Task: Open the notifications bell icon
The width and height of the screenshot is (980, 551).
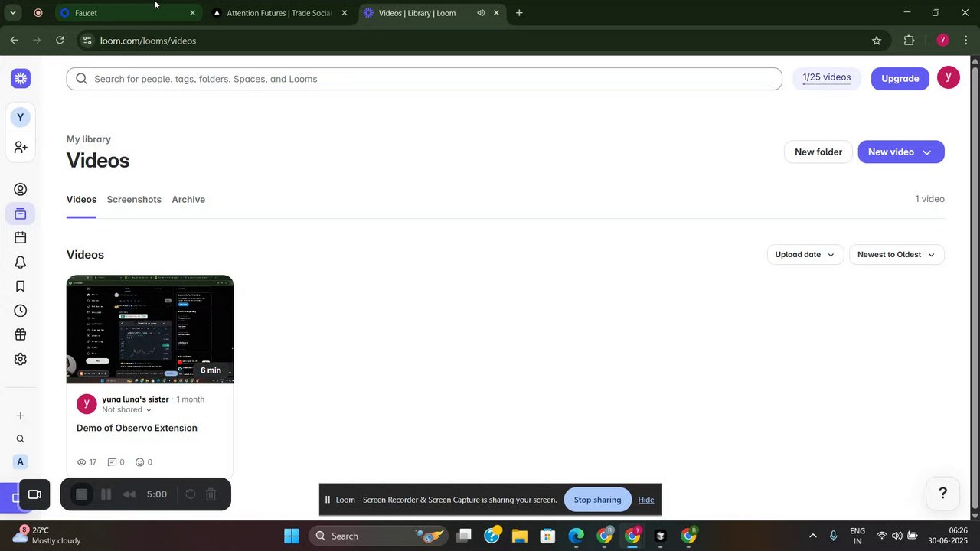Action: (21, 262)
